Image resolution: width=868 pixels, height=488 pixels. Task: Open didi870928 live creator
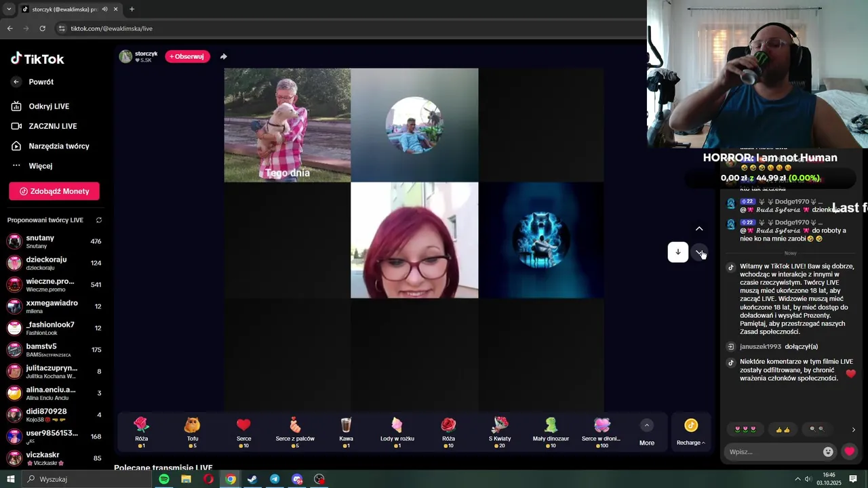(54, 415)
